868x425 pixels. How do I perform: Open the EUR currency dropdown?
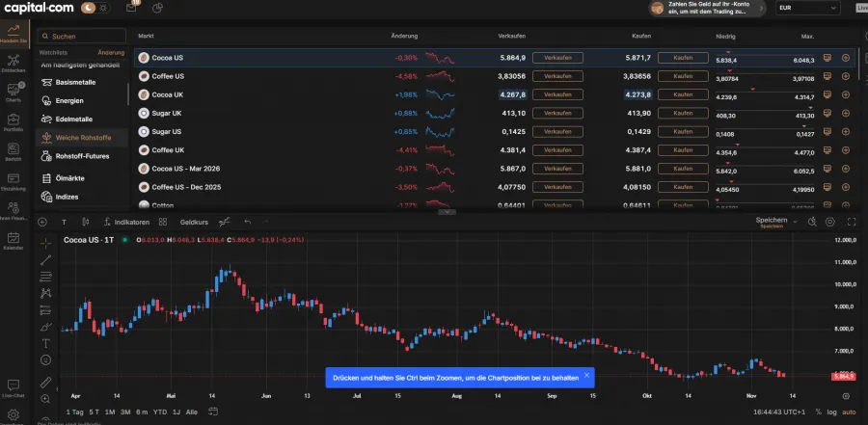point(807,8)
